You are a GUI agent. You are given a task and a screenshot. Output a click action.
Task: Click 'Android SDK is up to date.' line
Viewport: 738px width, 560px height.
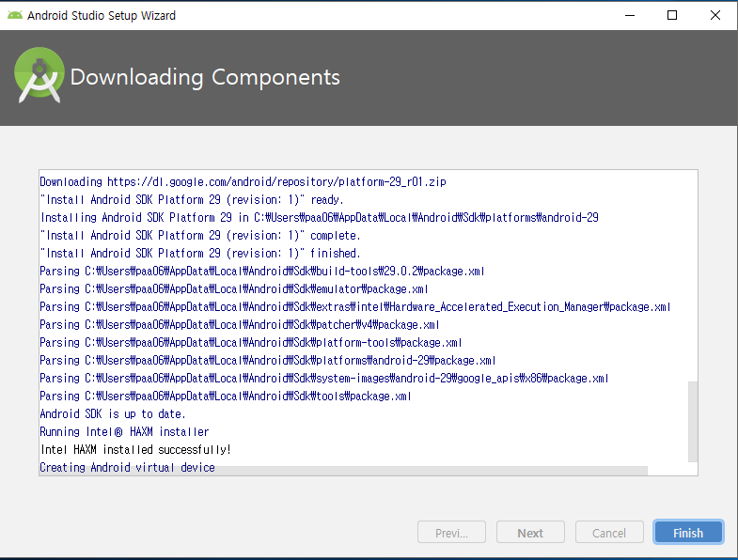pyautogui.click(x=113, y=414)
